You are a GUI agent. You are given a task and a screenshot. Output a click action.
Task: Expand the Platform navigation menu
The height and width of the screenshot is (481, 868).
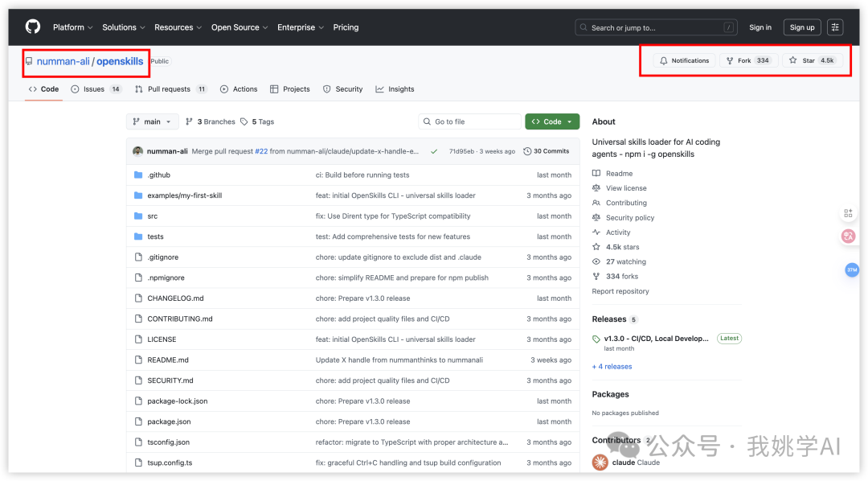(72, 27)
